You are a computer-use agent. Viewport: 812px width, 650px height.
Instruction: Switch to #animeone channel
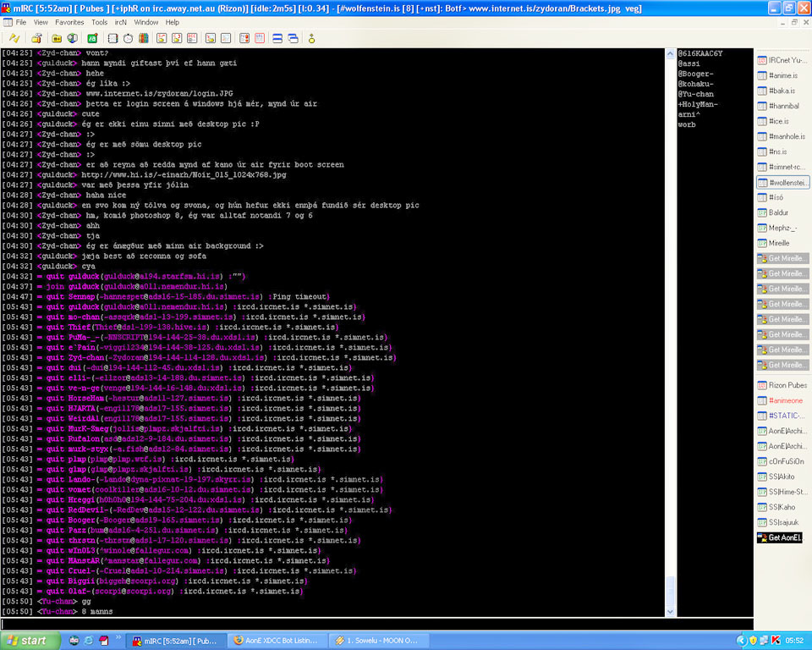click(782, 400)
